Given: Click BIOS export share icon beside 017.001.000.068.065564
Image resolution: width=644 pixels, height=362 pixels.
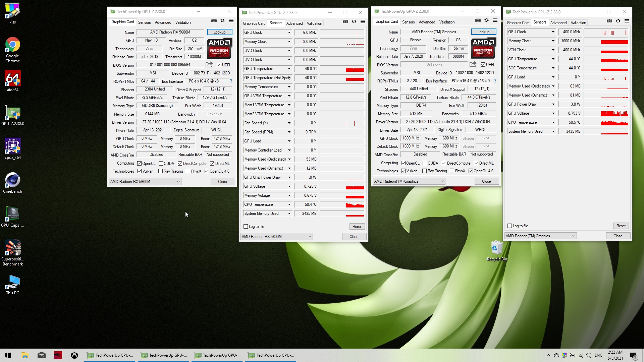Looking at the screenshot, I should [x=209, y=65].
